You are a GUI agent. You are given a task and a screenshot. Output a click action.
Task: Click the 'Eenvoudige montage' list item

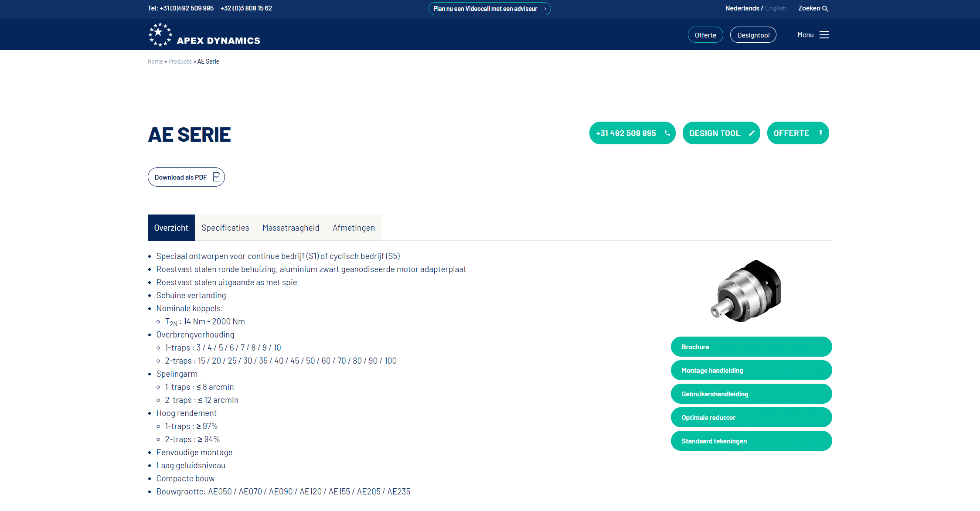click(x=194, y=452)
